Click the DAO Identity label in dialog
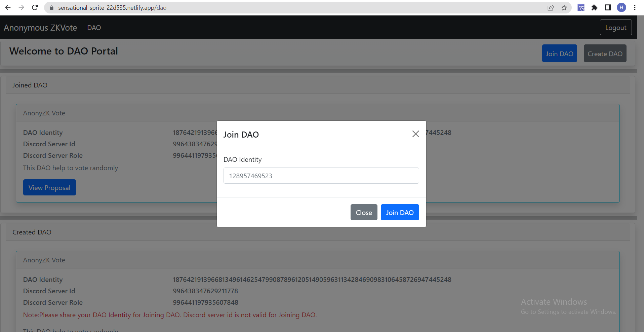The height and width of the screenshot is (332, 644). click(242, 159)
